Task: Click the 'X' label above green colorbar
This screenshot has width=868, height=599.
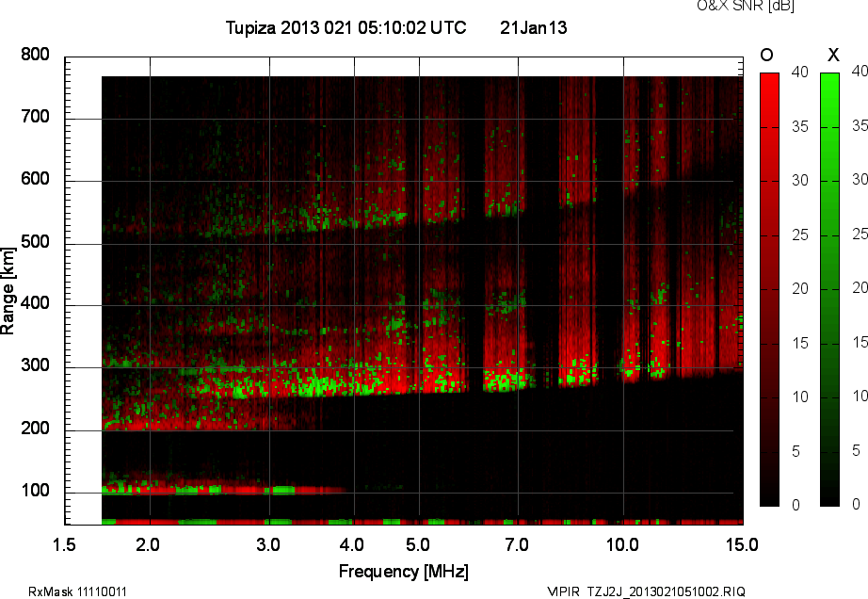Action: [x=832, y=55]
